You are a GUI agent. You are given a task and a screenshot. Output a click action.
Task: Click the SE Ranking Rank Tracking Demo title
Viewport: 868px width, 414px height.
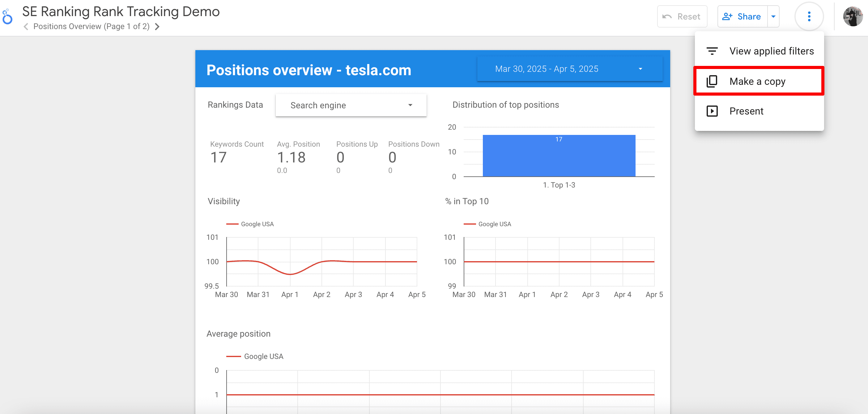tap(121, 12)
